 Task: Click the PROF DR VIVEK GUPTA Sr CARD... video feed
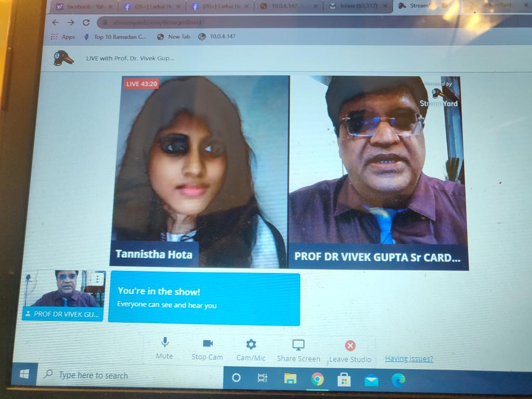coord(378,173)
